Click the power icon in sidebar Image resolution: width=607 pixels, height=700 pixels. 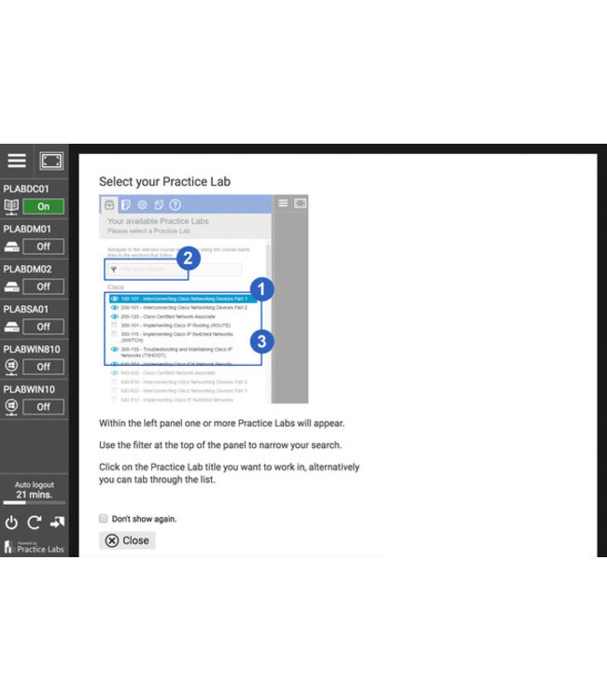pyautogui.click(x=12, y=523)
